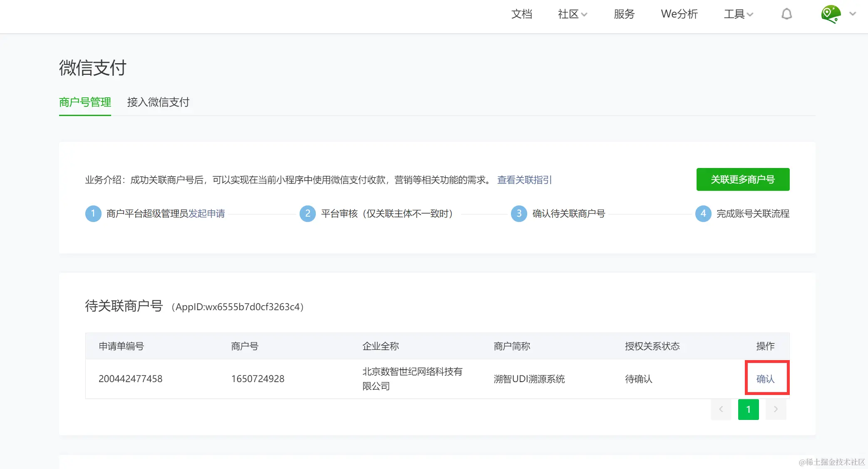Screen dimensions: 868x469
Task: Click step 1 circle icon
Action: tap(93, 214)
